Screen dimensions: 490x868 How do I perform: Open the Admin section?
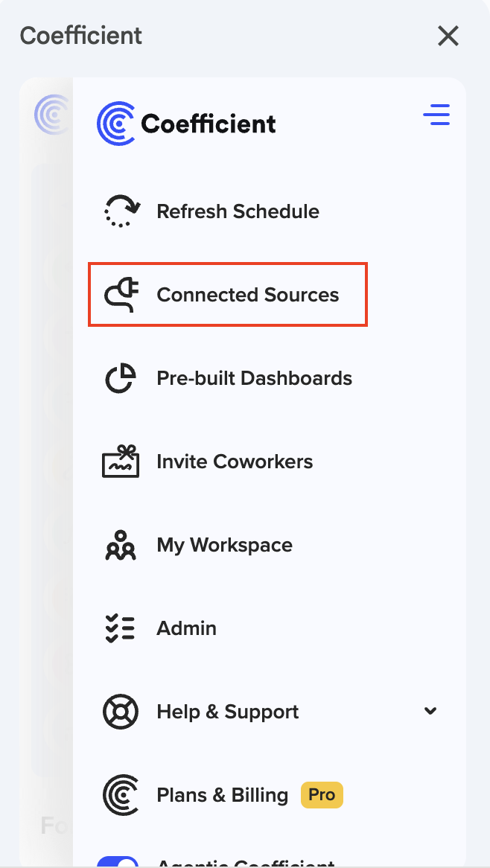pos(186,628)
